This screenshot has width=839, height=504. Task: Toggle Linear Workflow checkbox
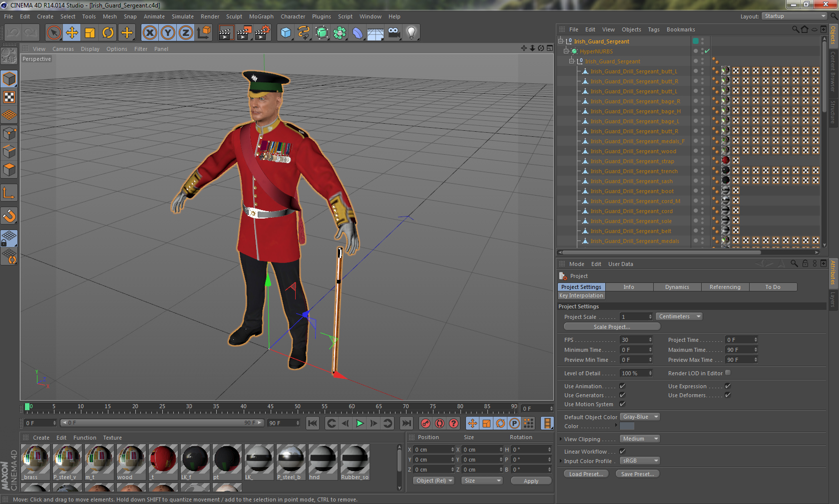622,451
